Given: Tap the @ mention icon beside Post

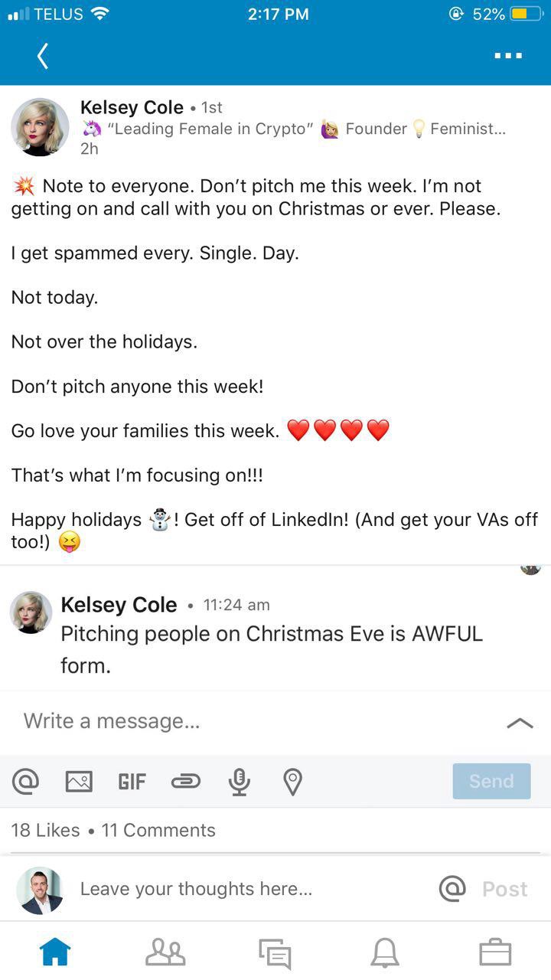Looking at the screenshot, I should 452,889.
